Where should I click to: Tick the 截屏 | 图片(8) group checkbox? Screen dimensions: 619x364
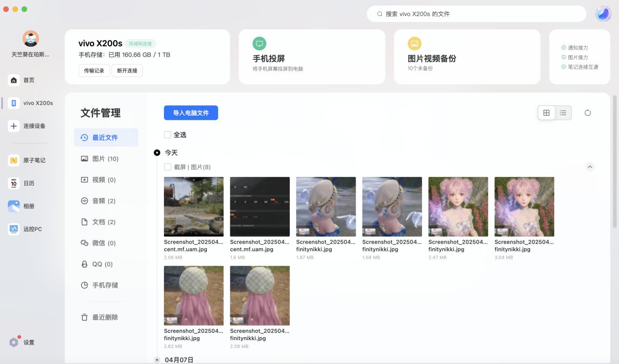point(167,167)
